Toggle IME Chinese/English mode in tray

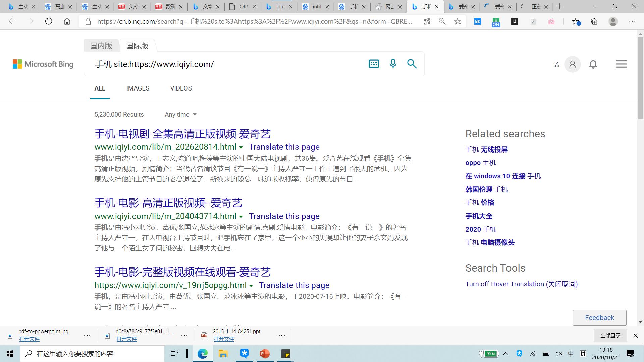pyautogui.click(x=571, y=354)
